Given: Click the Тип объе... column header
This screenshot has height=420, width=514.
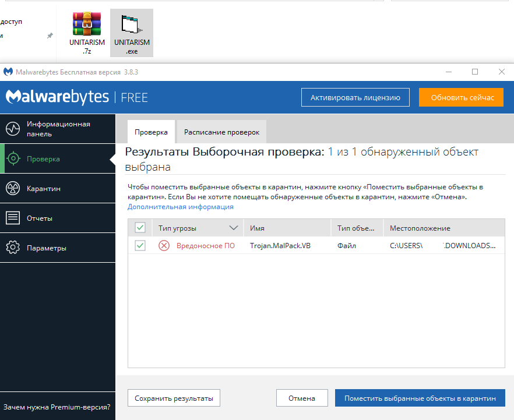Looking at the screenshot, I should (357, 228).
